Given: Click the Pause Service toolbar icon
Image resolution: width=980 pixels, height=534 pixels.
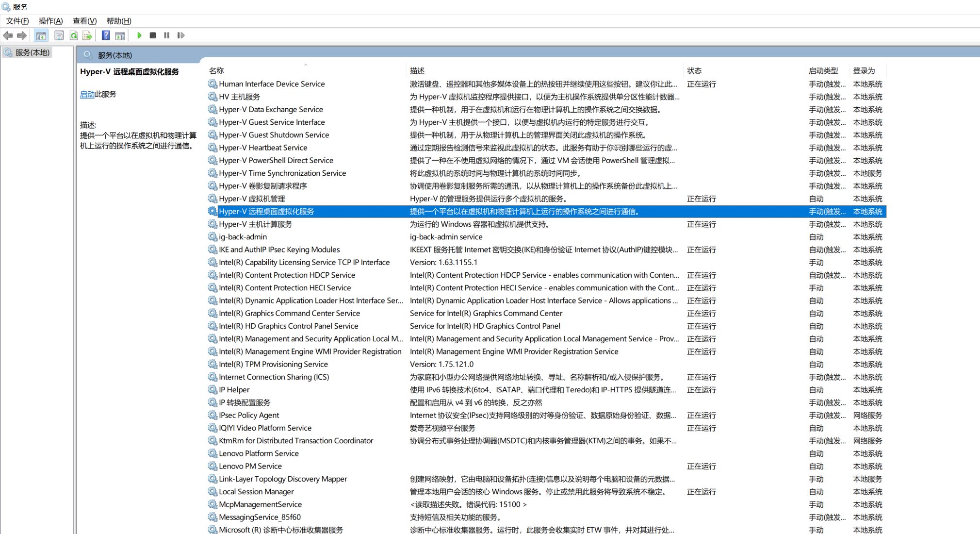Looking at the screenshot, I should coord(167,35).
